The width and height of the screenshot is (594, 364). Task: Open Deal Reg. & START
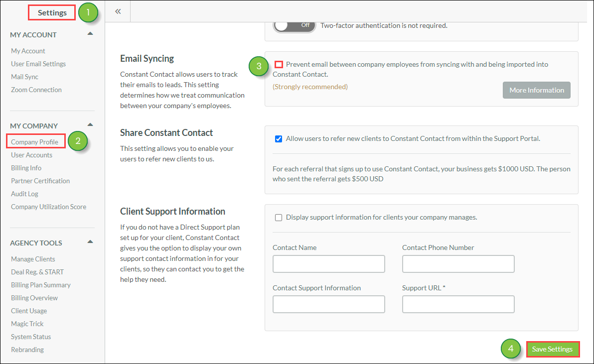coord(37,272)
